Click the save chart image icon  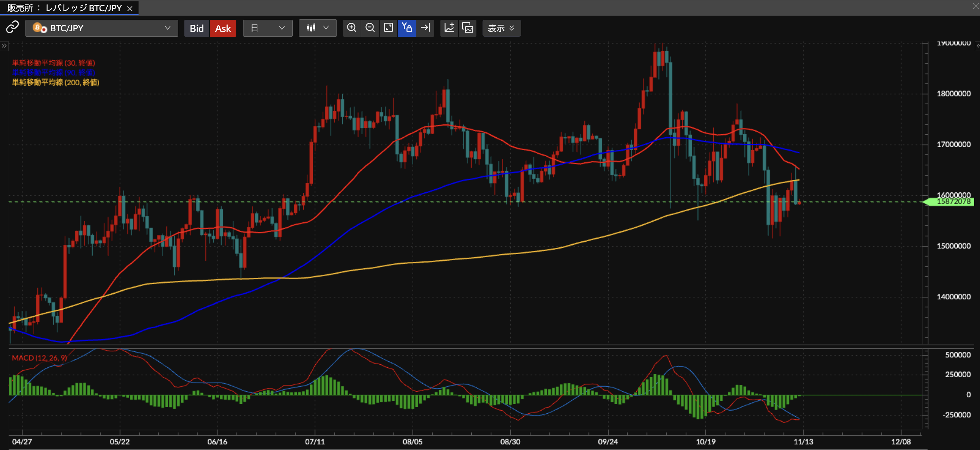468,28
